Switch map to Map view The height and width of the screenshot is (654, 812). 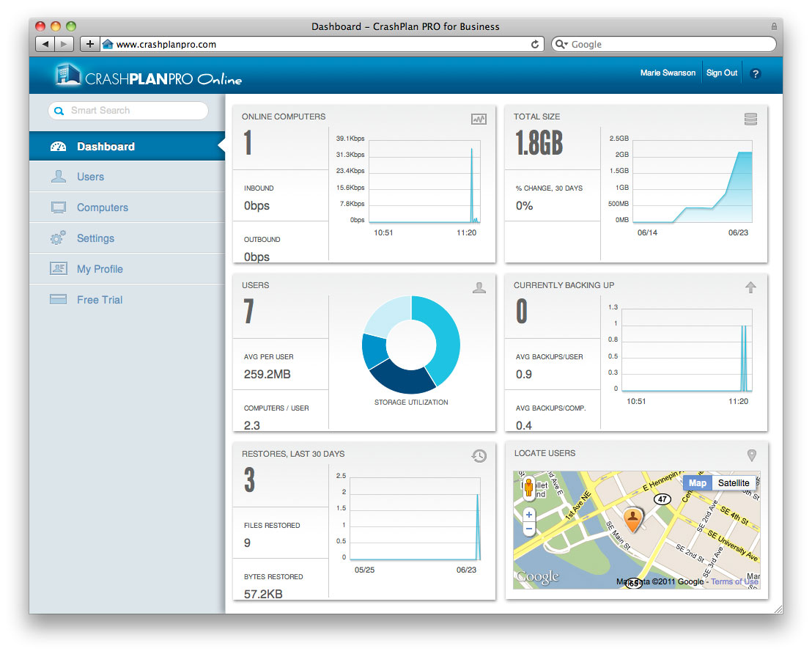[x=698, y=483]
